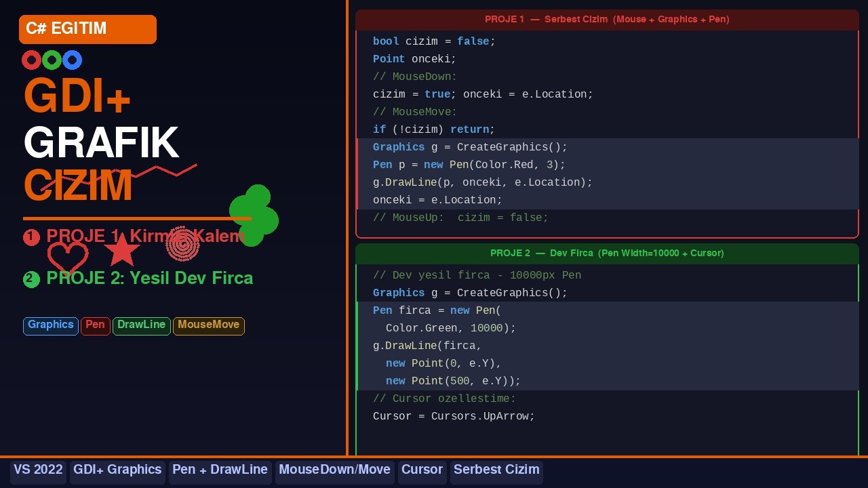This screenshot has height=488, width=868.
Task: Click the PROJE 2: Yesil Dev Firca heading
Action: tap(149, 279)
